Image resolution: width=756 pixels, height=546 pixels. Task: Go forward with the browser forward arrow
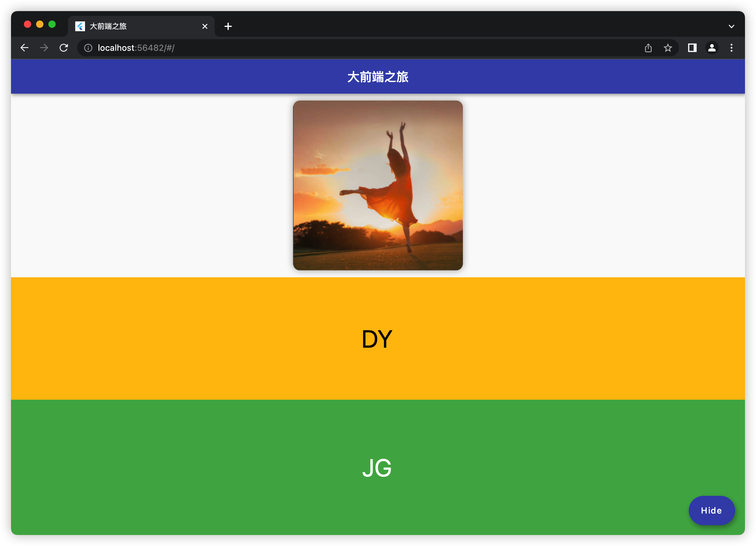click(x=44, y=48)
